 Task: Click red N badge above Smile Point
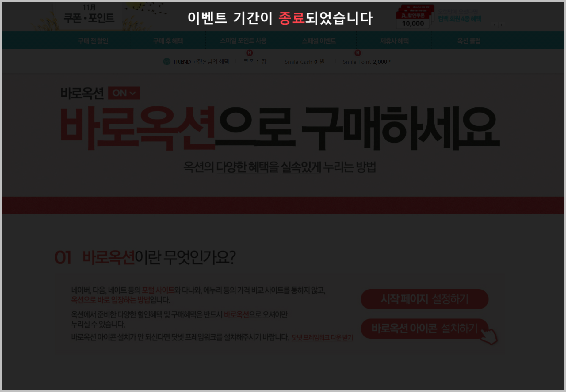[358, 53]
